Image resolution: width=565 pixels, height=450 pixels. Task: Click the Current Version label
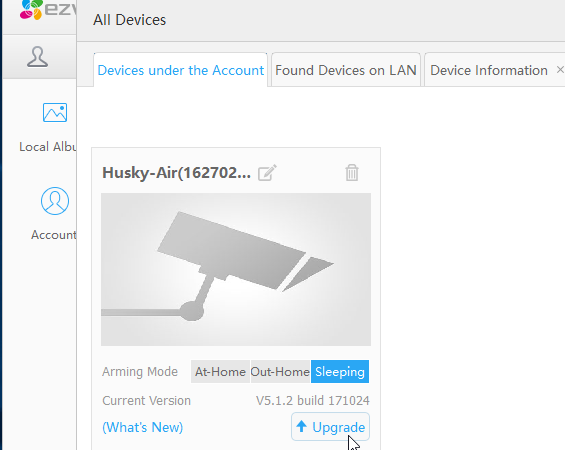click(x=146, y=401)
